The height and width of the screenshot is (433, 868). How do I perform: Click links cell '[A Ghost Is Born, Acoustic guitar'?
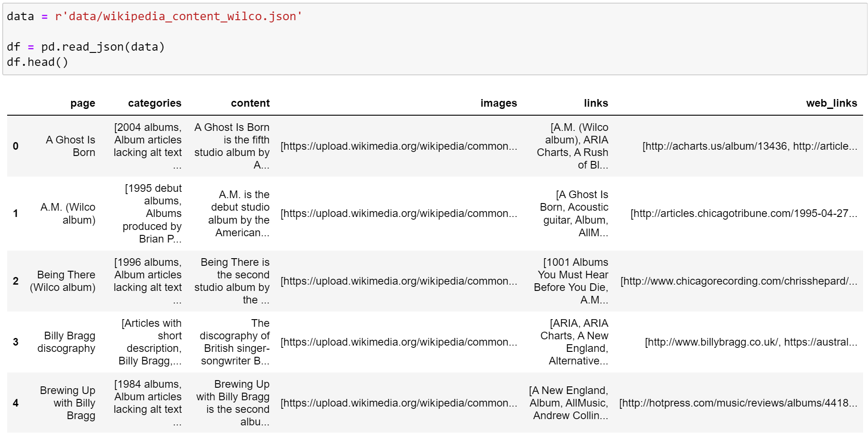574,213
